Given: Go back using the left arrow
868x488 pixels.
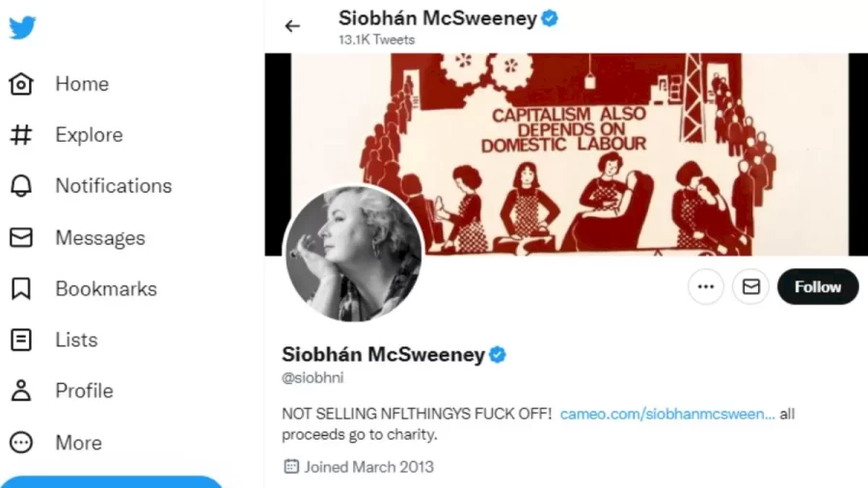Looking at the screenshot, I should 292,26.
